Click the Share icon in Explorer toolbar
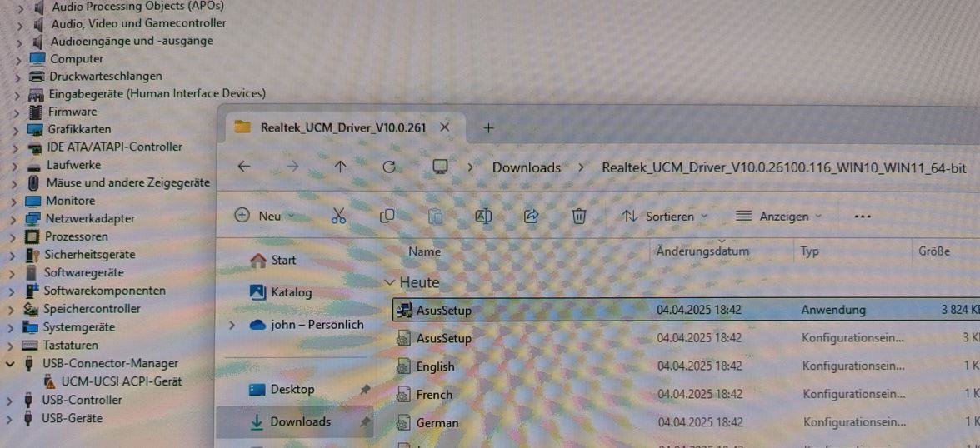This screenshot has width=980, height=448. (532, 217)
